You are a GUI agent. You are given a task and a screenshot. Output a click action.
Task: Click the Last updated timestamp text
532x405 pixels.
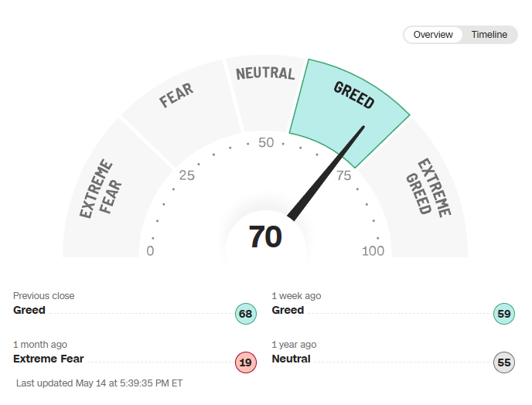coord(99,383)
